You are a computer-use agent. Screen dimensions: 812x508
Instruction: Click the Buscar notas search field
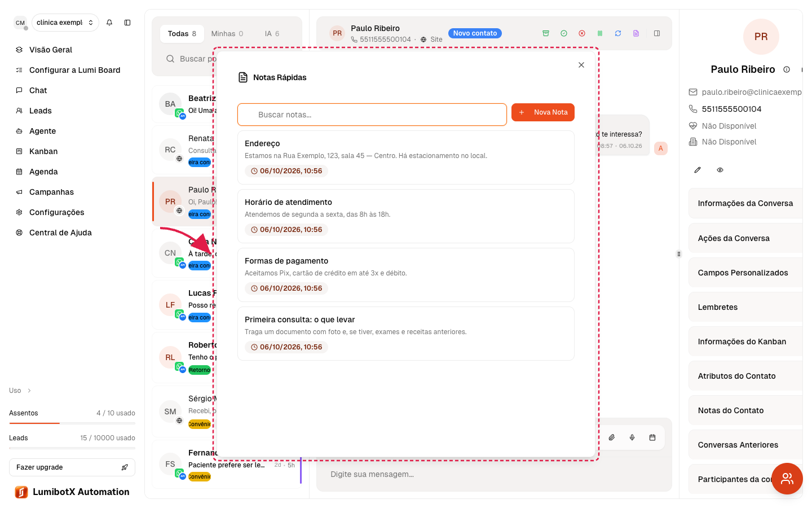coord(372,115)
